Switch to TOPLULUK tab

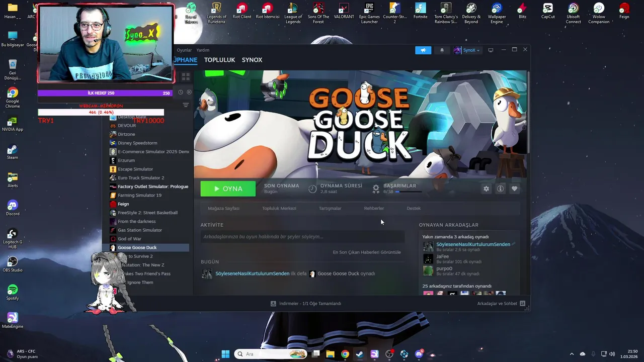(219, 60)
